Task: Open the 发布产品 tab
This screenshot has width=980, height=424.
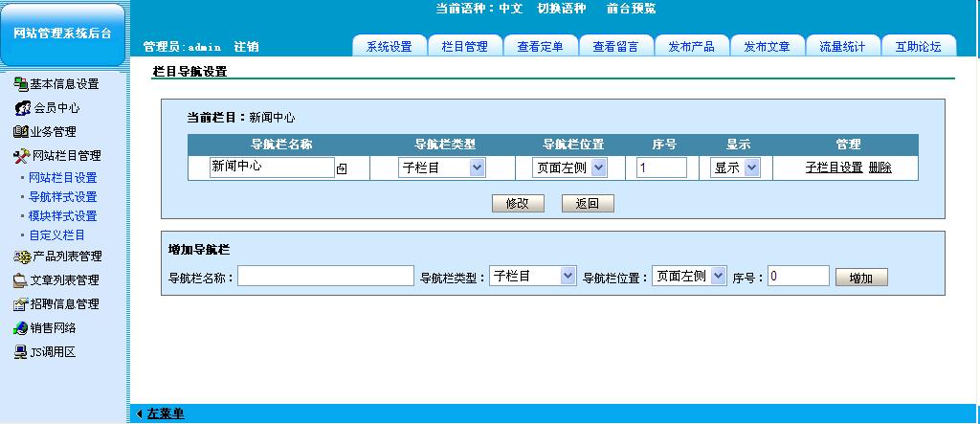Action: tap(692, 46)
